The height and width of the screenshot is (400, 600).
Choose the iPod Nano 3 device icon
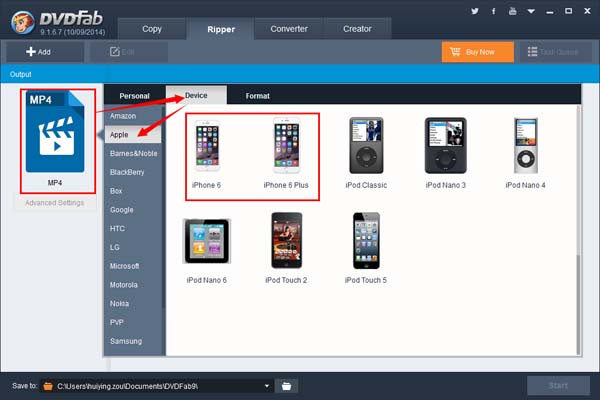(x=446, y=145)
